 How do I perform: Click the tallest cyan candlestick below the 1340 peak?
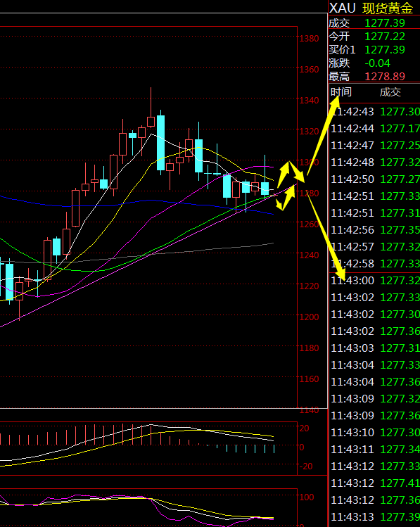point(160,143)
